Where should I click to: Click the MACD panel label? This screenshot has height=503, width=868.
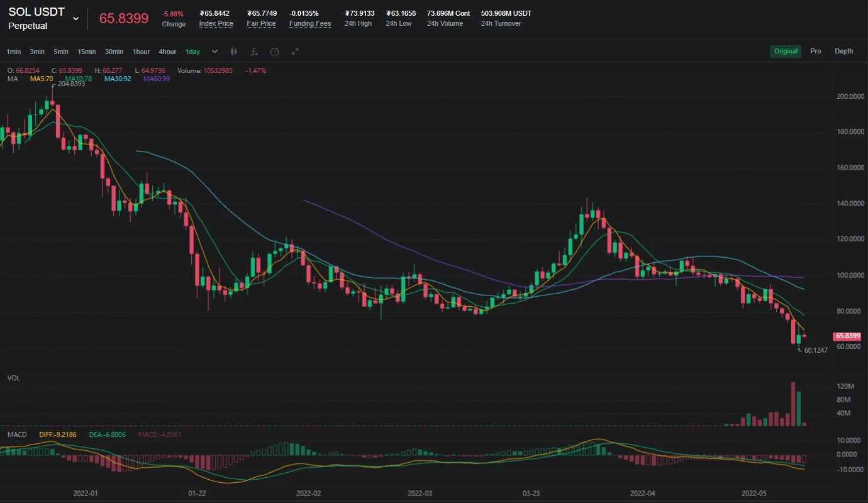pyautogui.click(x=17, y=434)
